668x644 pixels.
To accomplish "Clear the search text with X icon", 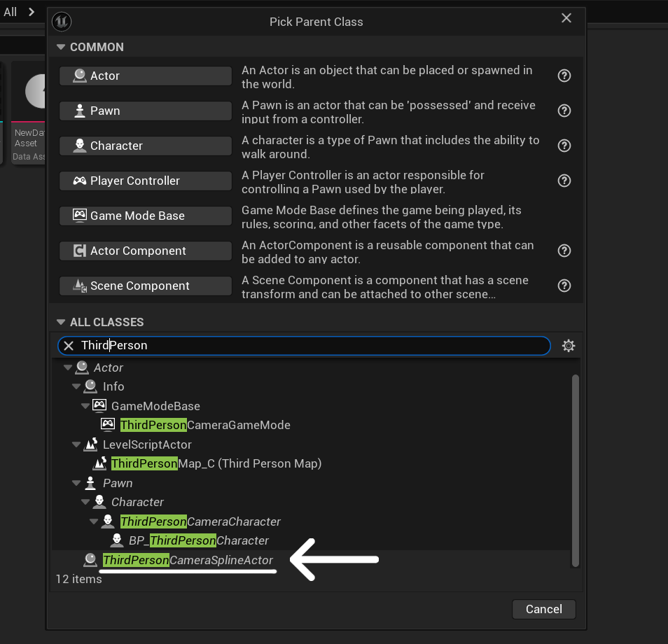I will (x=69, y=346).
